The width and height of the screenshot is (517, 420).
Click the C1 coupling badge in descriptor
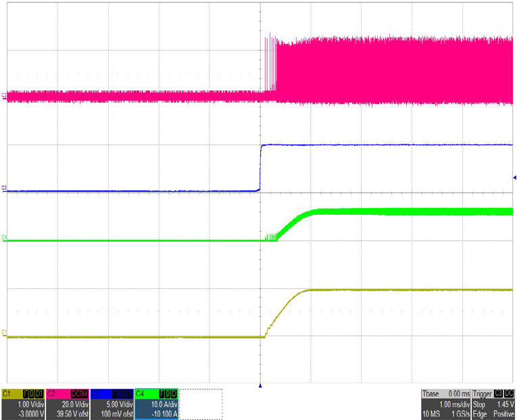(x=33, y=392)
